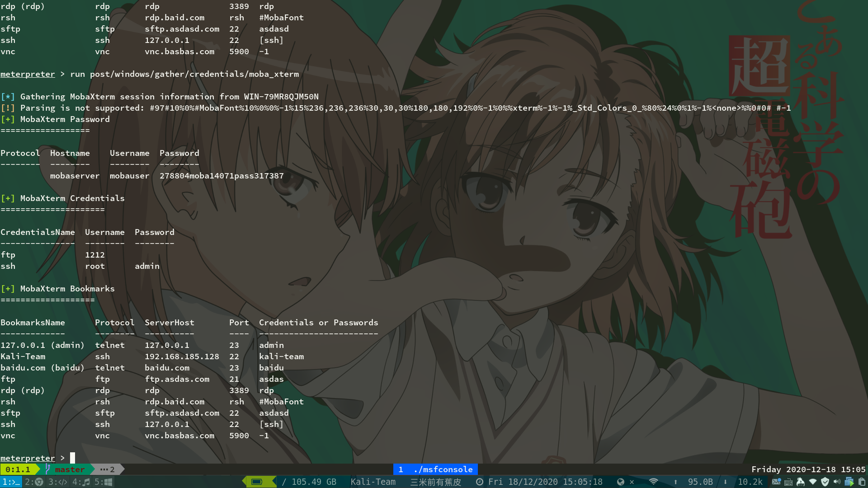
Task: Click the 127.0.0.1 (admin) bookmark name
Action: point(42,345)
